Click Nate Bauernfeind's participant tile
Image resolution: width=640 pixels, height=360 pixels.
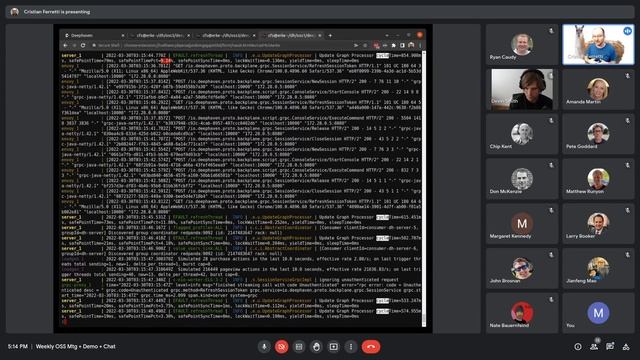tap(522, 313)
